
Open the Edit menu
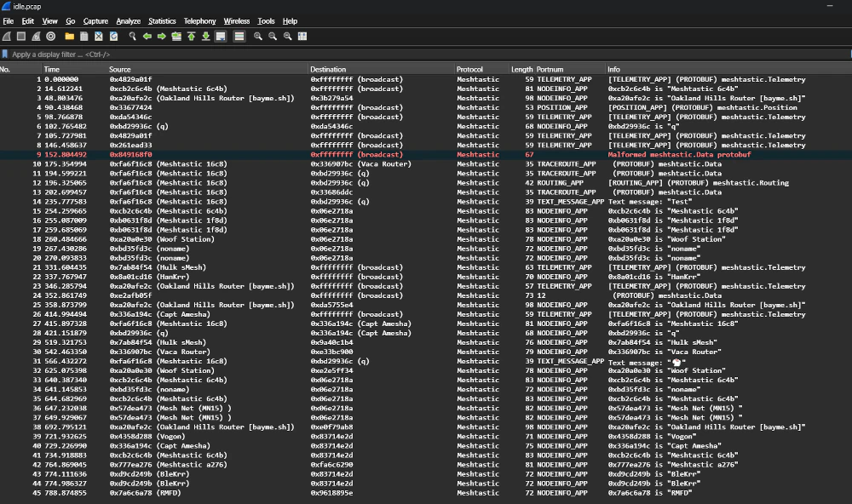pyautogui.click(x=28, y=21)
